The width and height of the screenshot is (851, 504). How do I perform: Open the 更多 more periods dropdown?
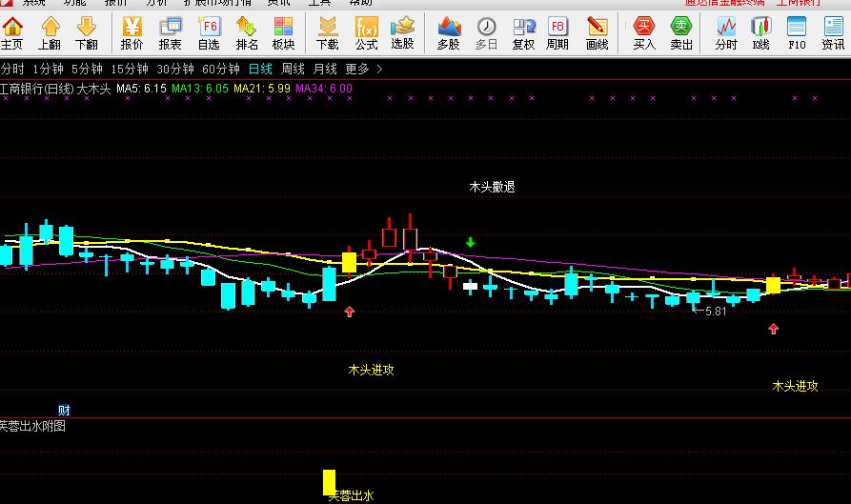(x=357, y=70)
